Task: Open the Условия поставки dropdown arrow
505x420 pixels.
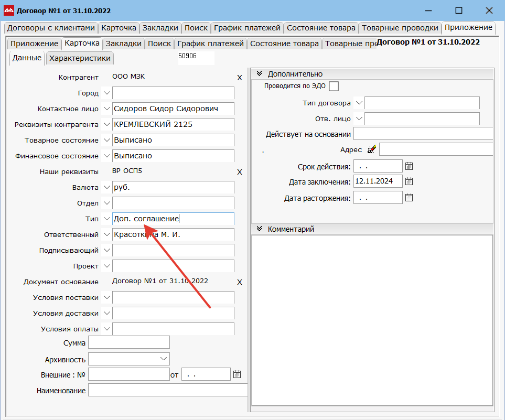Action: click(106, 298)
